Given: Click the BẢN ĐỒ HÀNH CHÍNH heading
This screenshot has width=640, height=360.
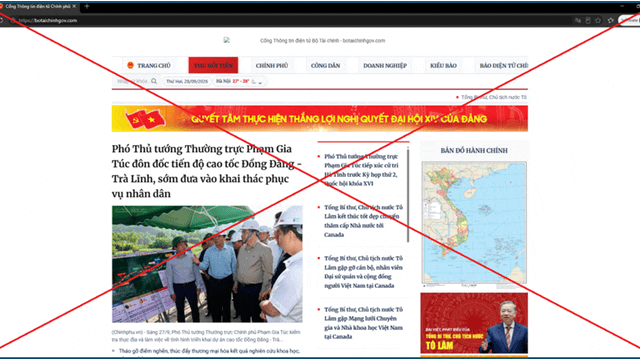Looking at the screenshot, I should [x=474, y=151].
